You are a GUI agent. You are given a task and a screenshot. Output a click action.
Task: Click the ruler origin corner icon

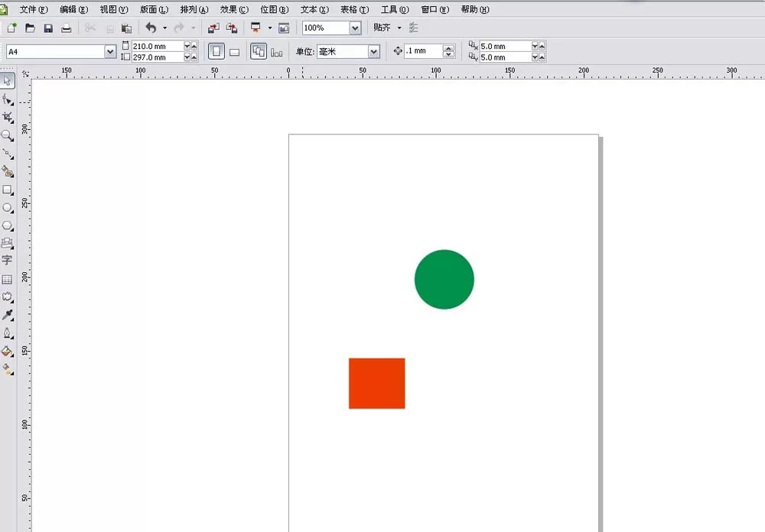(x=25, y=73)
